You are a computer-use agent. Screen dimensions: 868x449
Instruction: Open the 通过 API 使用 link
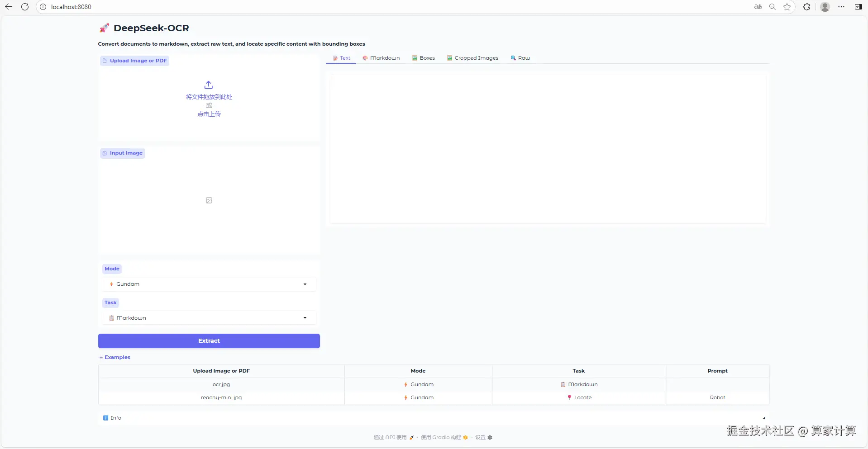(x=393, y=437)
